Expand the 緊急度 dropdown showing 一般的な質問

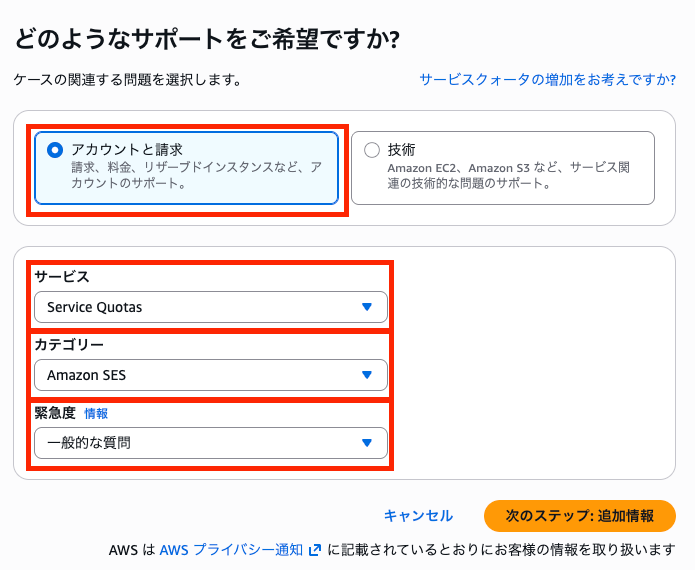pos(210,442)
